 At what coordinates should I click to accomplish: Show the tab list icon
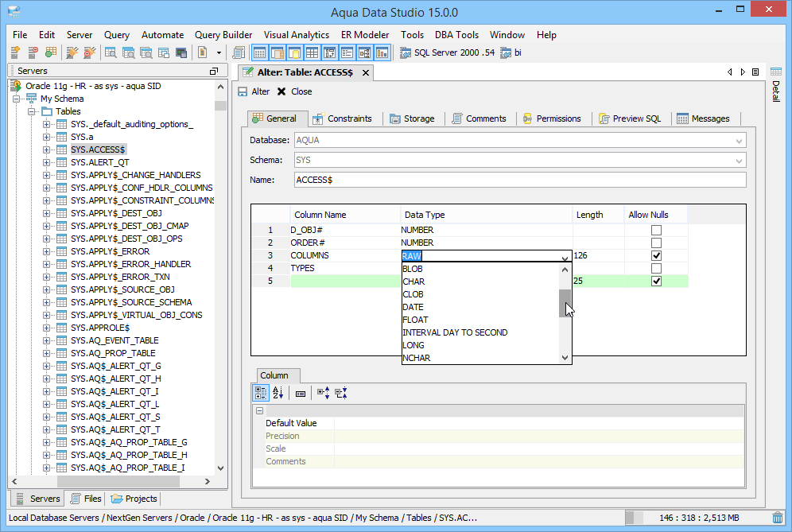coord(755,72)
